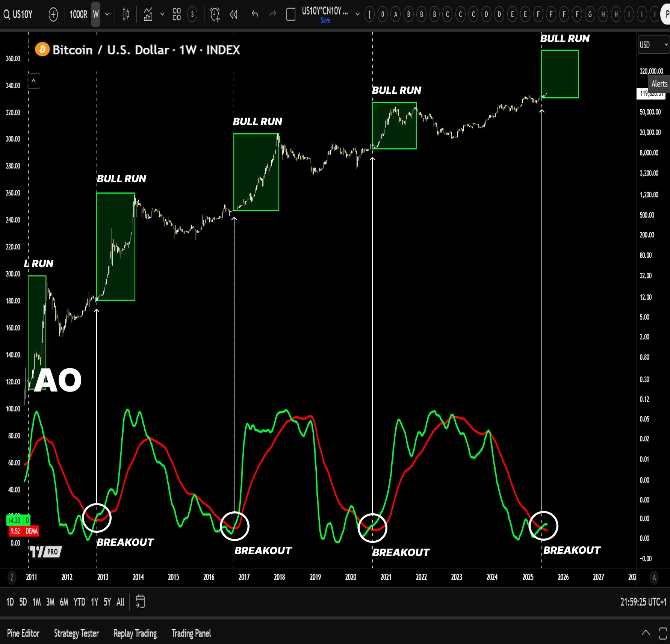Open the indicator templates grid icon
The image size is (670, 644).
click(177, 15)
